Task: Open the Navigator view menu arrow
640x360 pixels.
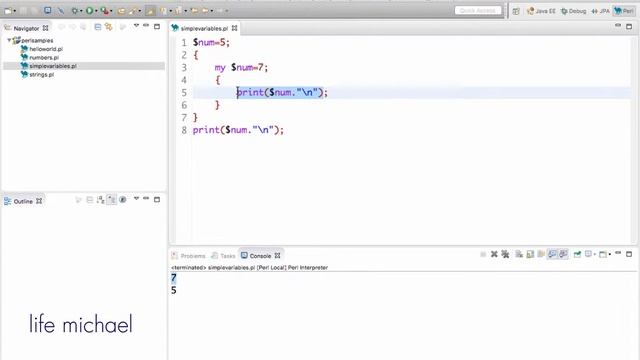Action: coord(136,26)
